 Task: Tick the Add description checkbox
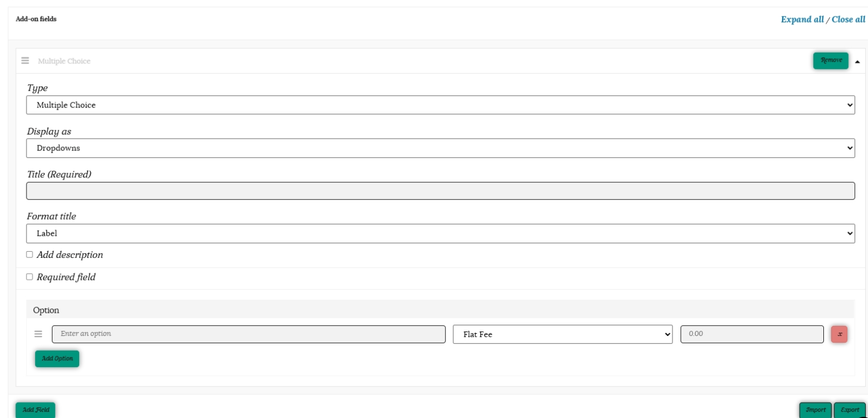(x=30, y=255)
